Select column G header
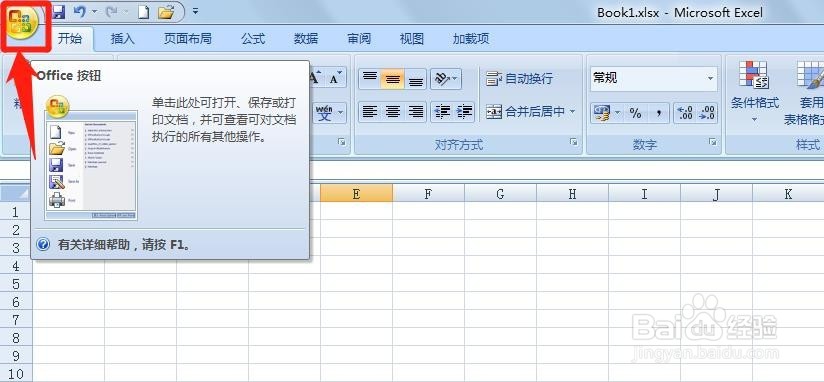Screen dimensions: 824x382 click(500, 194)
